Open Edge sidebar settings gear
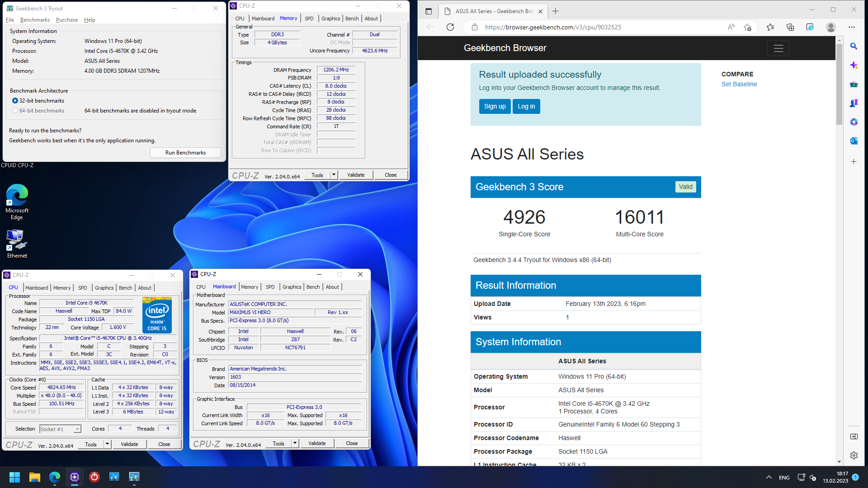The height and width of the screenshot is (488, 868). click(854, 455)
